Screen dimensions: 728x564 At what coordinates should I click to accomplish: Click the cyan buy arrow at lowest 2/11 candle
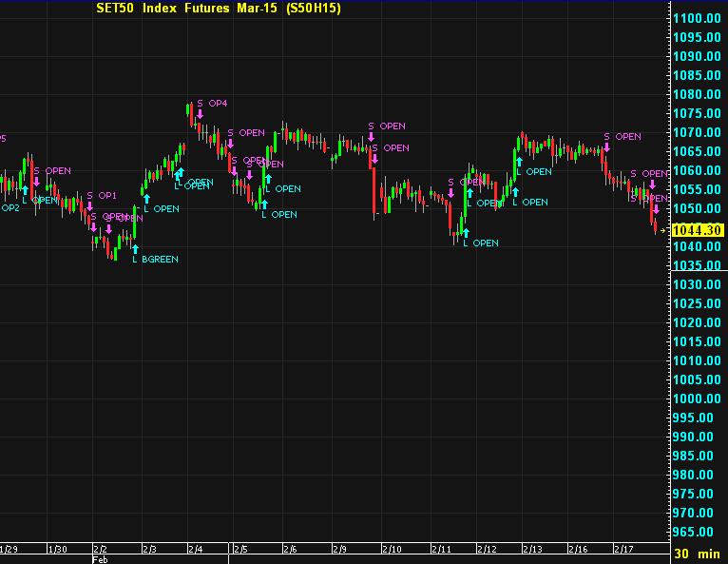tap(466, 232)
